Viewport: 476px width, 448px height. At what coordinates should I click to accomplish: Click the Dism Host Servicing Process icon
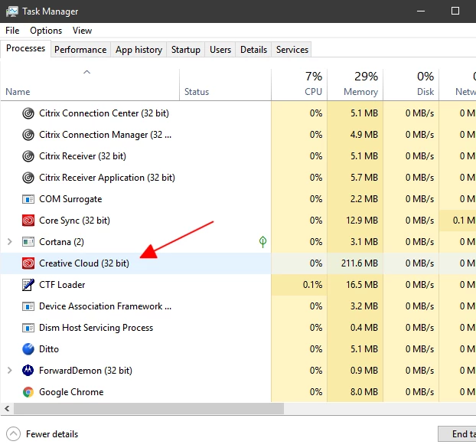coord(28,328)
